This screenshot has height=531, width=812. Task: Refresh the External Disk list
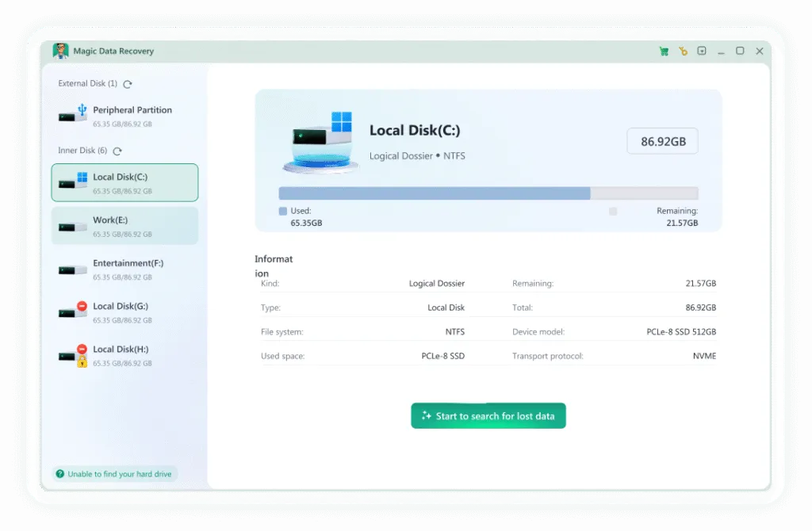point(128,84)
